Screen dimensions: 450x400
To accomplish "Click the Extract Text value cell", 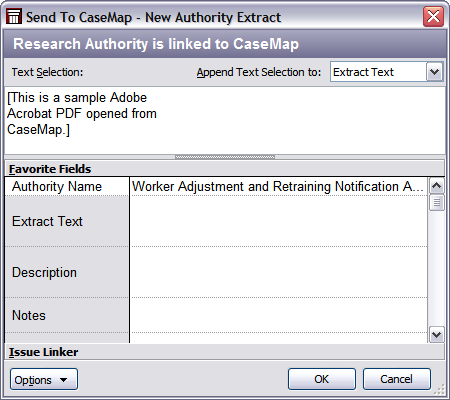I will click(278, 221).
